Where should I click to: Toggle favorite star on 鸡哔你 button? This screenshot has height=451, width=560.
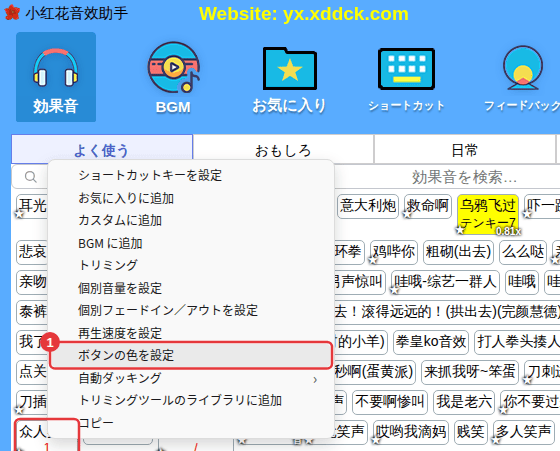pyautogui.click(x=373, y=260)
